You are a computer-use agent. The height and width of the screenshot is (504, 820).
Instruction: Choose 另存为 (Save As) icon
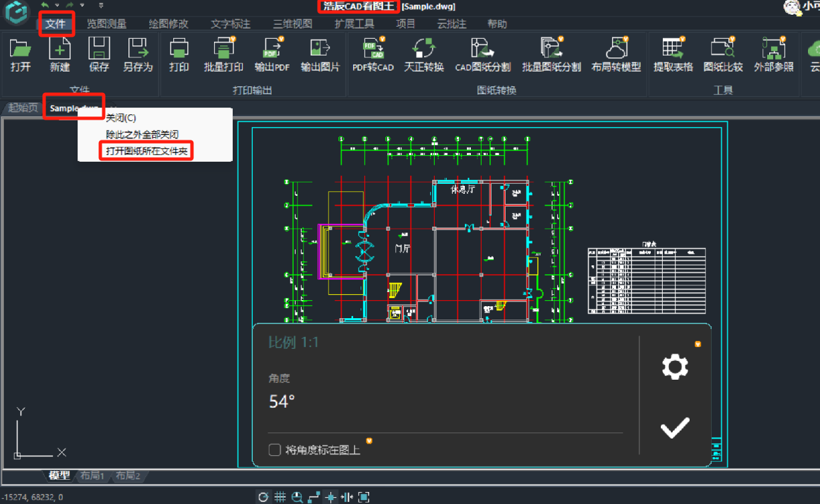click(x=138, y=49)
